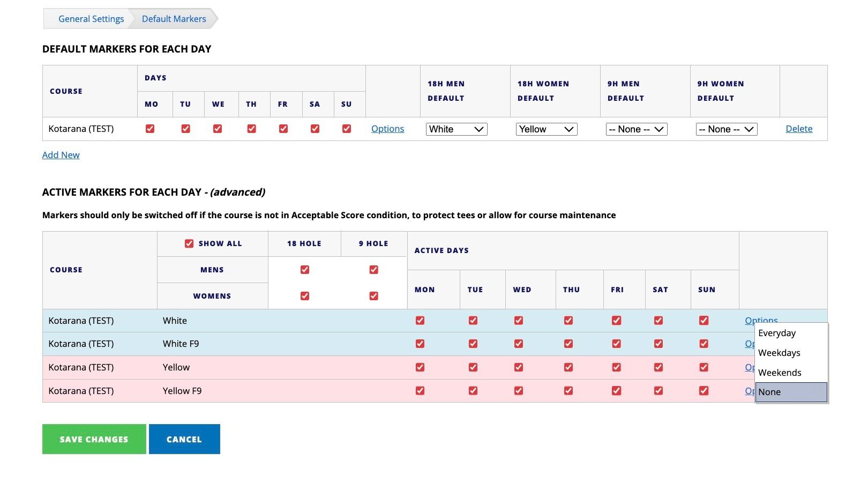
Task: Uncheck Tue for the Yellow marker row
Action: tap(473, 367)
